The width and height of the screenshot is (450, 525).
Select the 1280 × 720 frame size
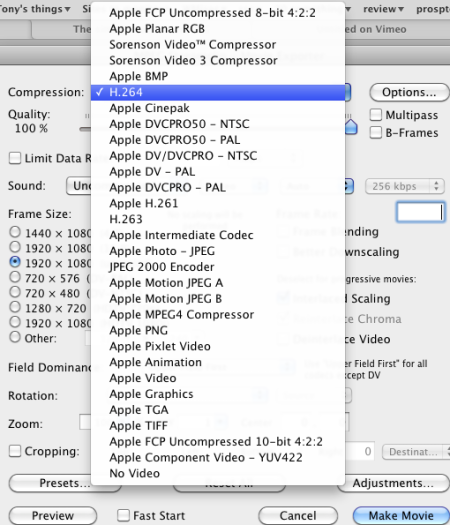click(15, 307)
